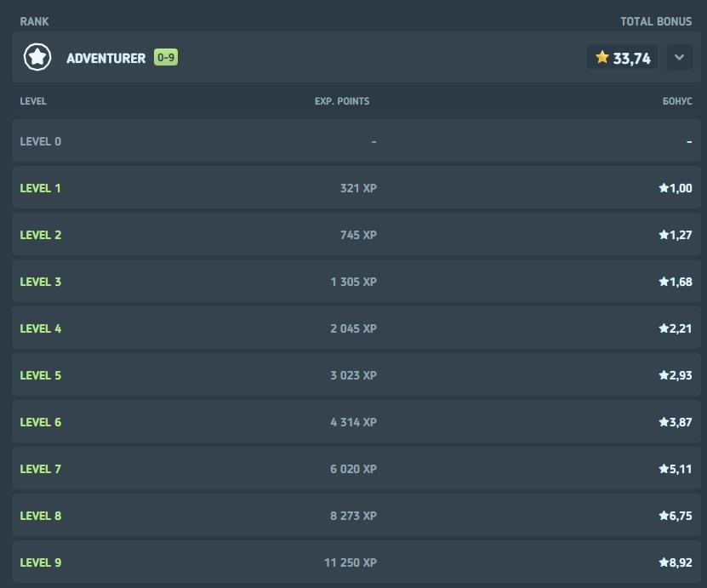Select the LEVEL 6 row label
This screenshot has width=707, height=588.
[x=41, y=423]
